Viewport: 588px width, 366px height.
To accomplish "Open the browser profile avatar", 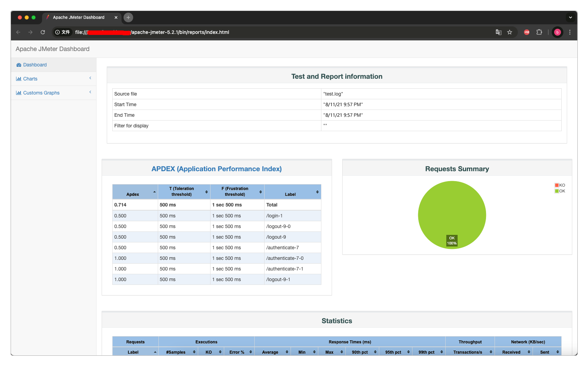I will point(558,32).
